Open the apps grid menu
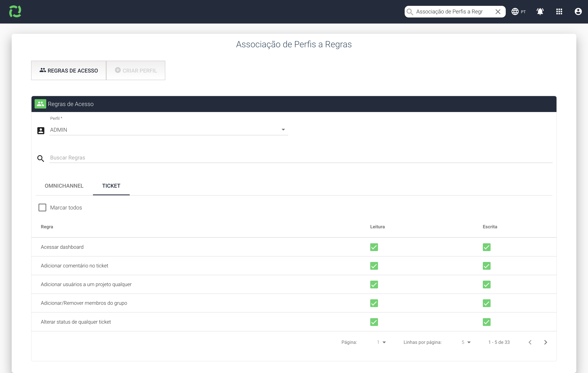 559,12
